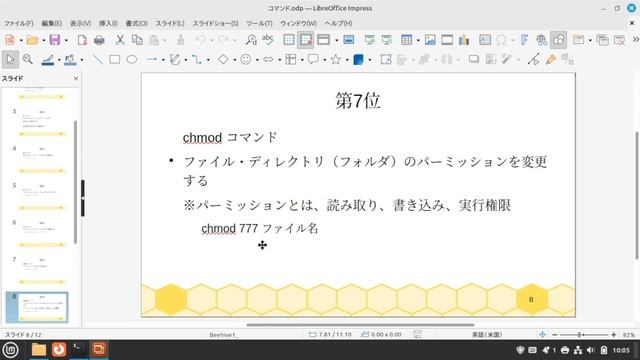The height and width of the screenshot is (360, 640).
Task: Select slide 7 thumbnail
Action: pos(42,270)
